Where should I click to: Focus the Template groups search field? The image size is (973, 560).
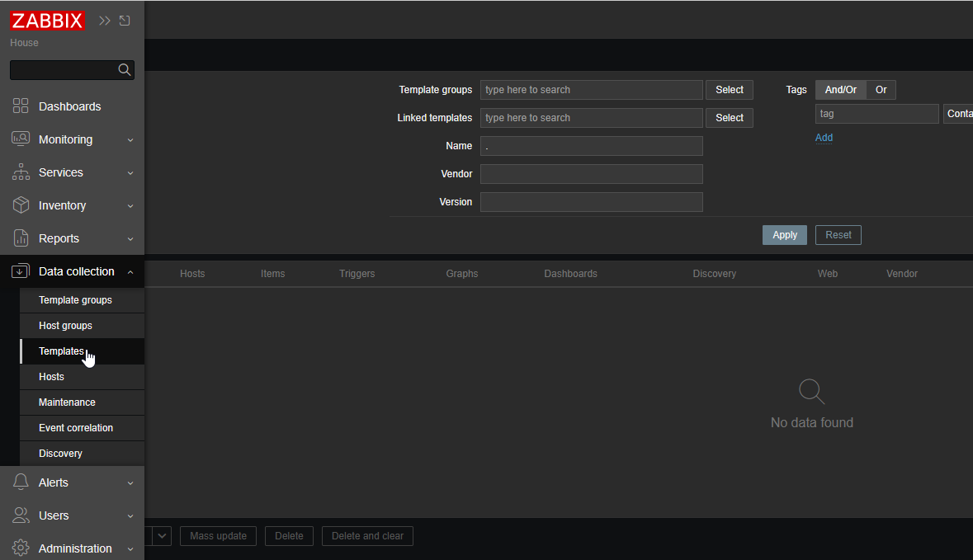(x=591, y=90)
